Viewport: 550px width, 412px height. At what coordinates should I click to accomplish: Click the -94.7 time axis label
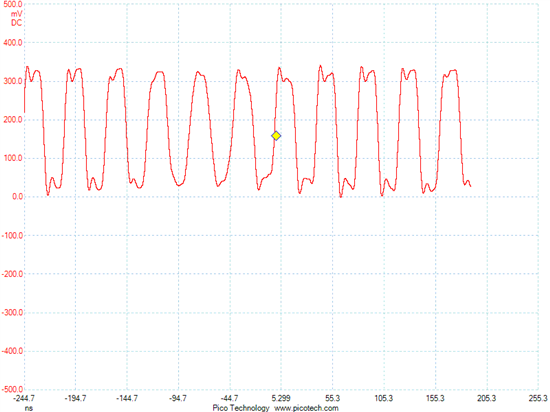pos(178,399)
